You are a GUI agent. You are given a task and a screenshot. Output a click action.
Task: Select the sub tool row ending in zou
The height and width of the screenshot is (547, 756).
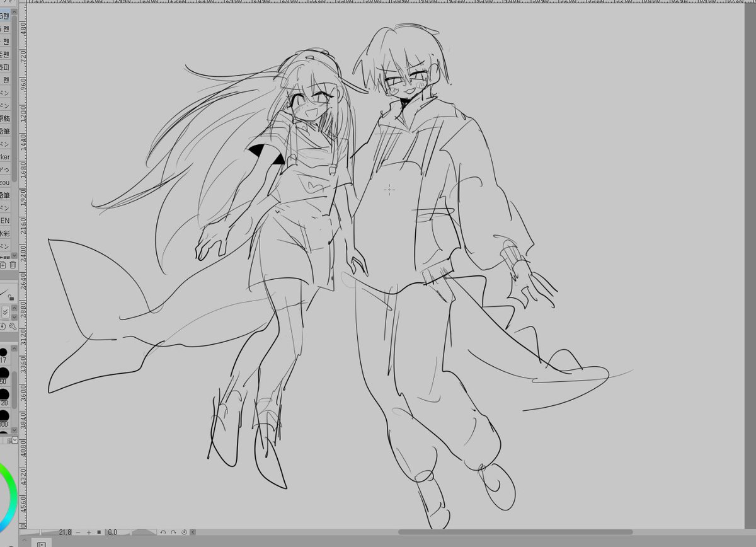(6, 182)
